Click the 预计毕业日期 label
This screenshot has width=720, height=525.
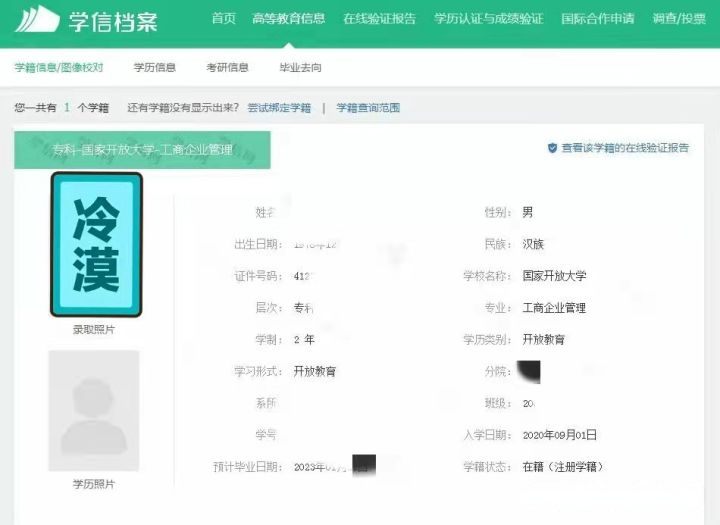[x=248, y=467]
